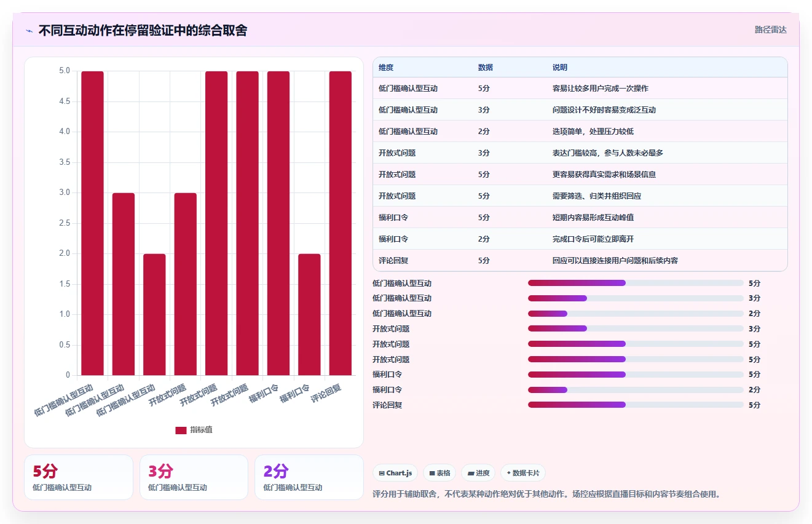The width and height of the screenshot is (812, 524).
Task: Click the 数据卡片 pill
Action: point(523,473)
